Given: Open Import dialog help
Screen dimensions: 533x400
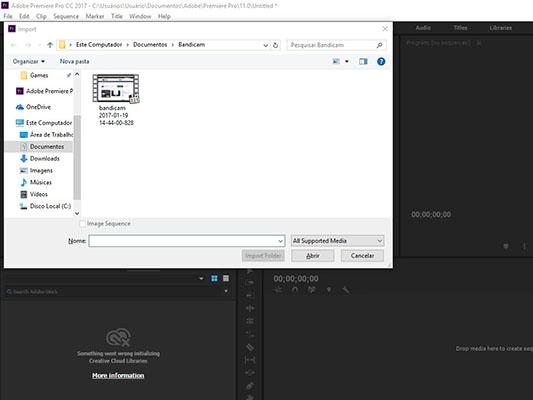Looking at the screenshot, I should (x=381, y=62).
